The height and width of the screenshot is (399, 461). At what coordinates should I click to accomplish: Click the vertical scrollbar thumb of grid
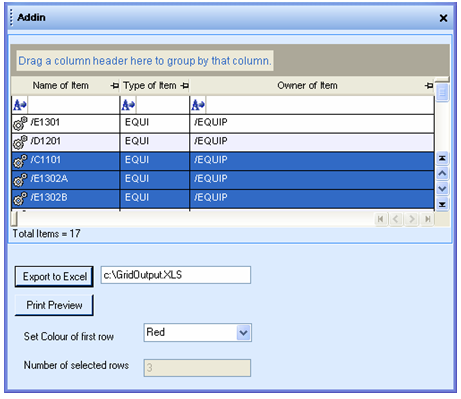(442, 93)
